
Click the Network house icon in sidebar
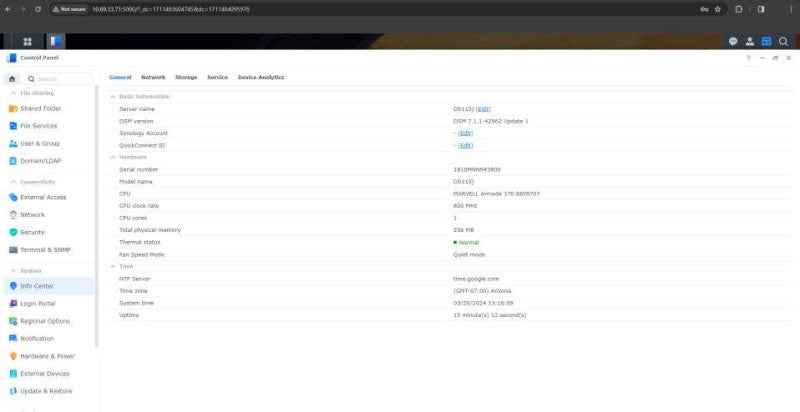click(x=13, y=215)
